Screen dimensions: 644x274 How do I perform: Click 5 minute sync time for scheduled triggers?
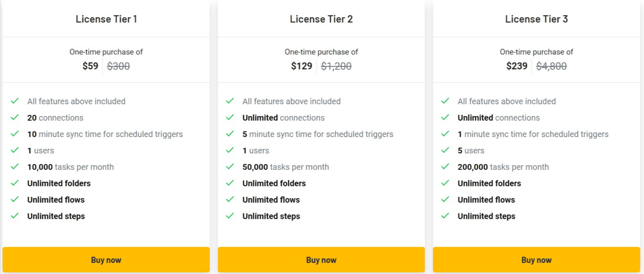(x=318, y=134)
